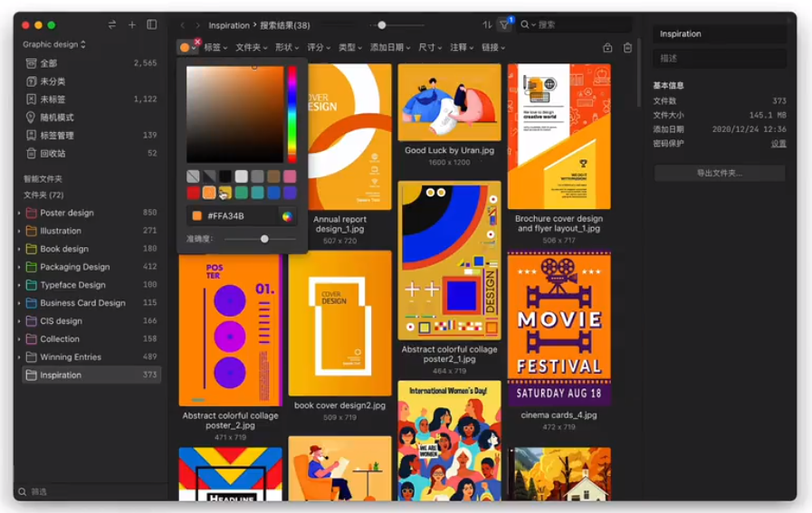Select the Winning Entries folder
The width and height of the screenshot is (812, 513).
tap(91, 357)
